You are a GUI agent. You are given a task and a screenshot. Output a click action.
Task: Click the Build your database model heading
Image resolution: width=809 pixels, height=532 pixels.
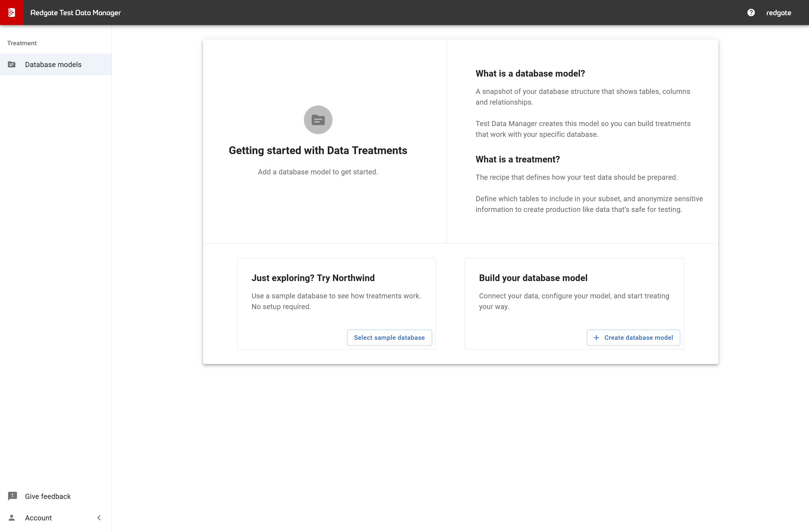point(533,277)
